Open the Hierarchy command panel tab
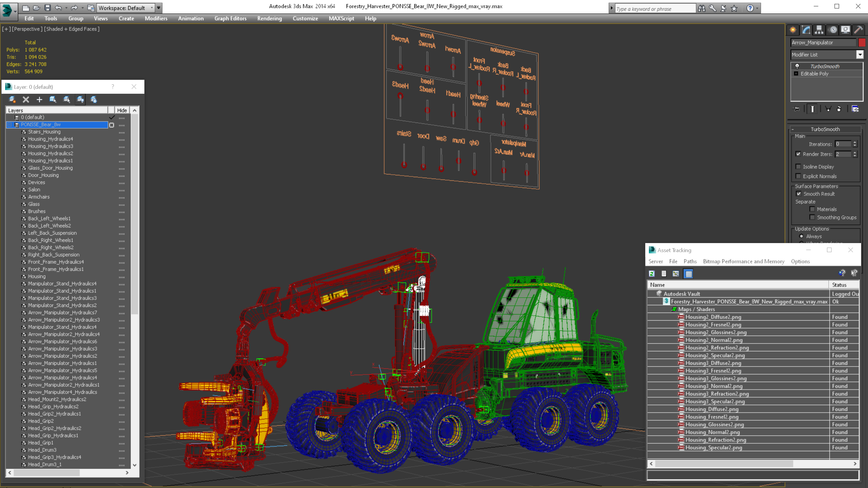Image resolution: width=868 pixels, height=488 pixels. point(819,30)
